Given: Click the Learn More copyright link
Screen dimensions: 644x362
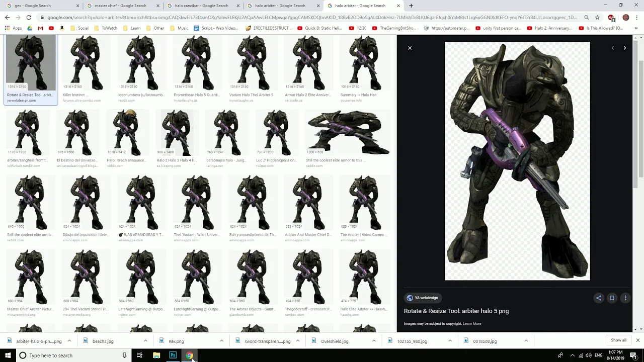Looking at the screenshot, I should click(472, 323).
